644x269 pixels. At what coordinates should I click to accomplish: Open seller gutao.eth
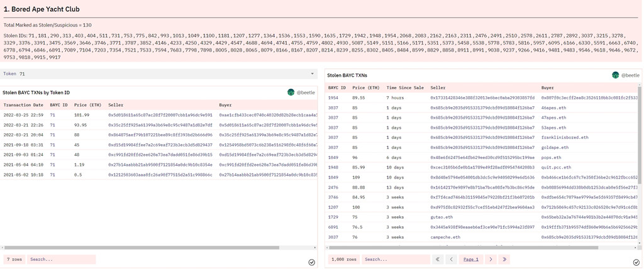point(441,217)
